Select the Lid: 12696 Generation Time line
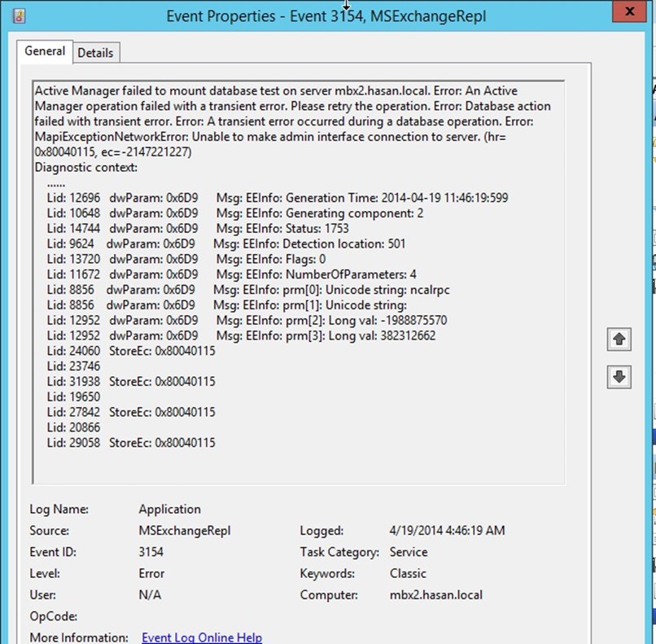The height and width of the screenshot is (644, 656). tap(278, 198)
